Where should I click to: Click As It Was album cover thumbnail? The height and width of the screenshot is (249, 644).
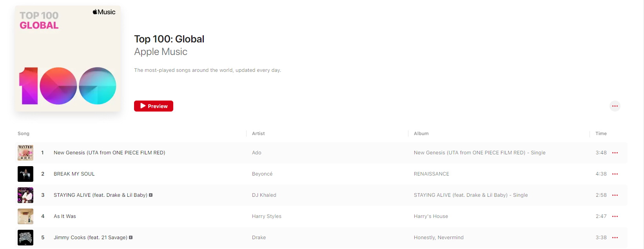pyautogui.click(x=25, y=216)
